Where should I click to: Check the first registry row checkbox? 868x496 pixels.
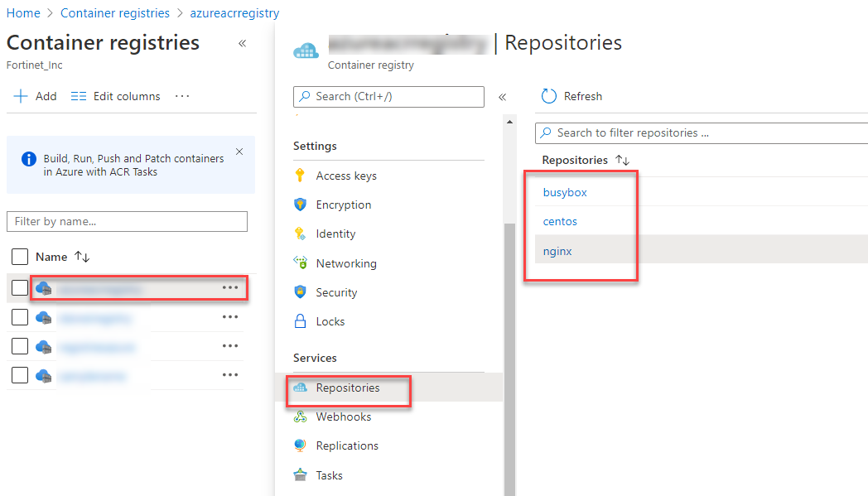20,288
